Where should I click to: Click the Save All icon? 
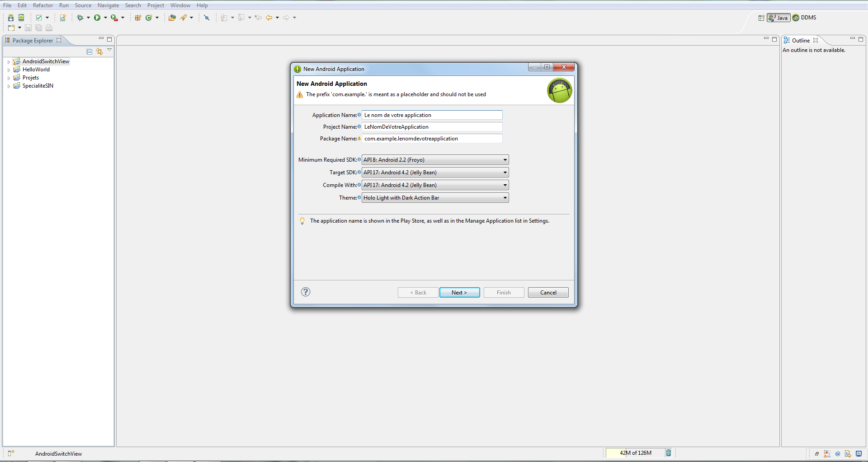click(x=38, y=28)
